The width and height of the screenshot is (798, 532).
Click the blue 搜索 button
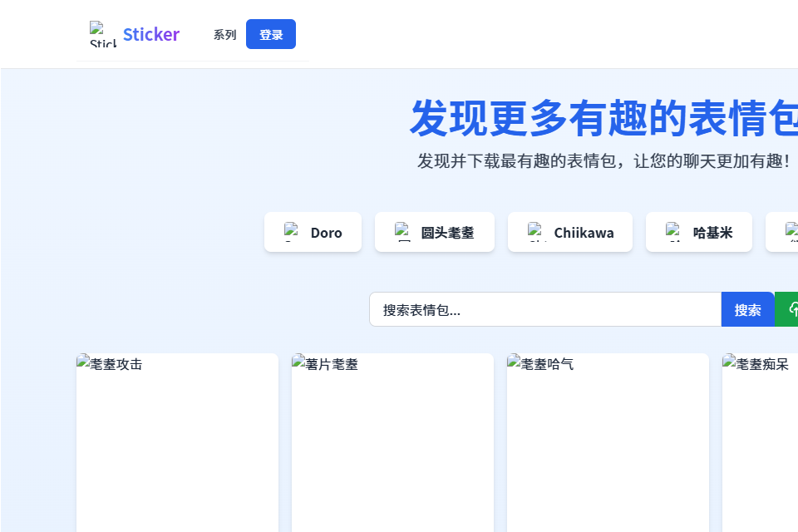coord(747,309)
